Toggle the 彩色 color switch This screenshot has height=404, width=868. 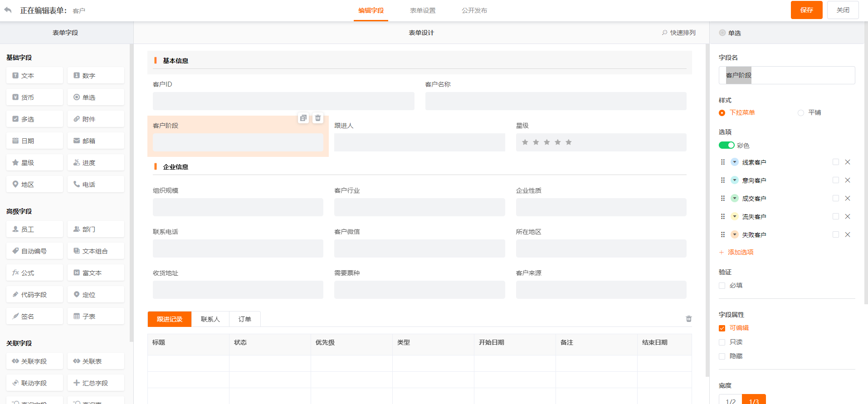[727, 145]
